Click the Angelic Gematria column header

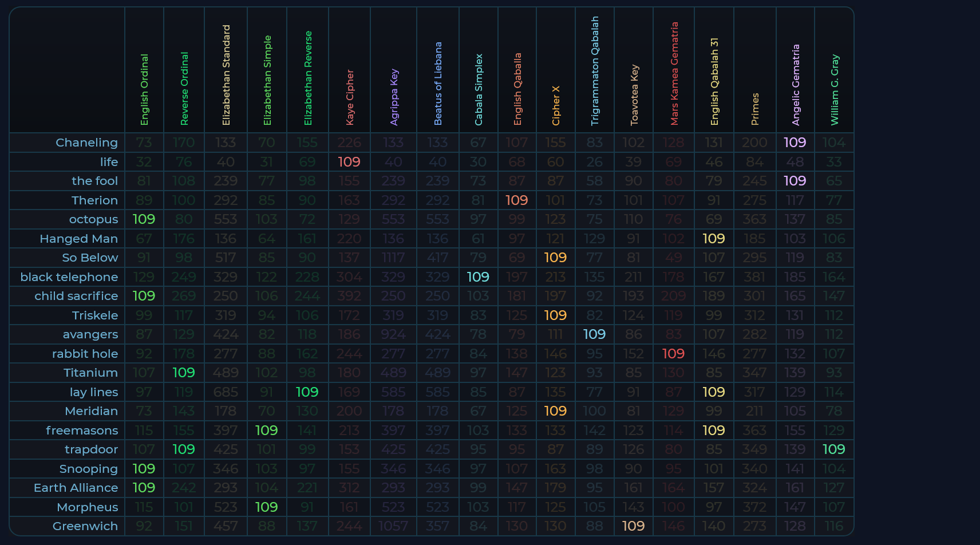(795, 85)
